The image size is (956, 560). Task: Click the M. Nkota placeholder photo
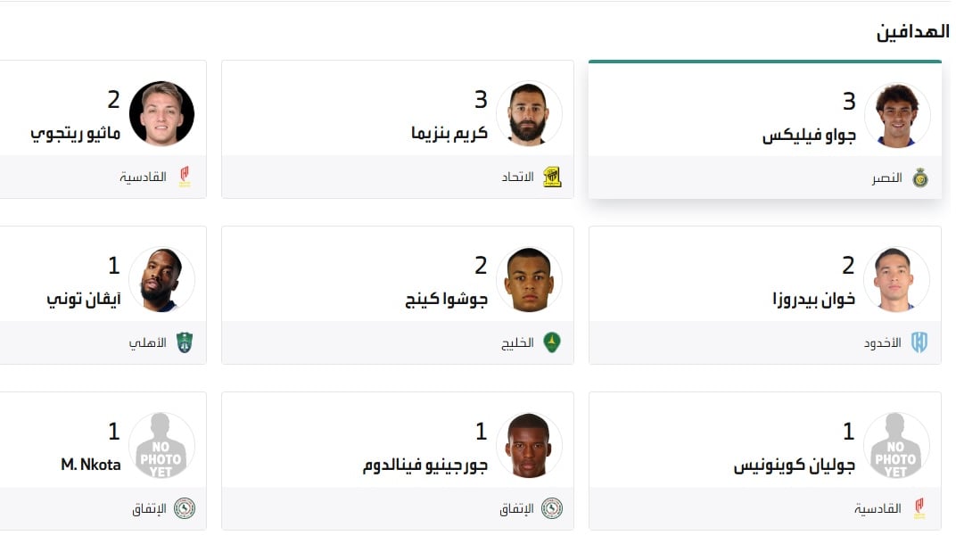[161, 446]
